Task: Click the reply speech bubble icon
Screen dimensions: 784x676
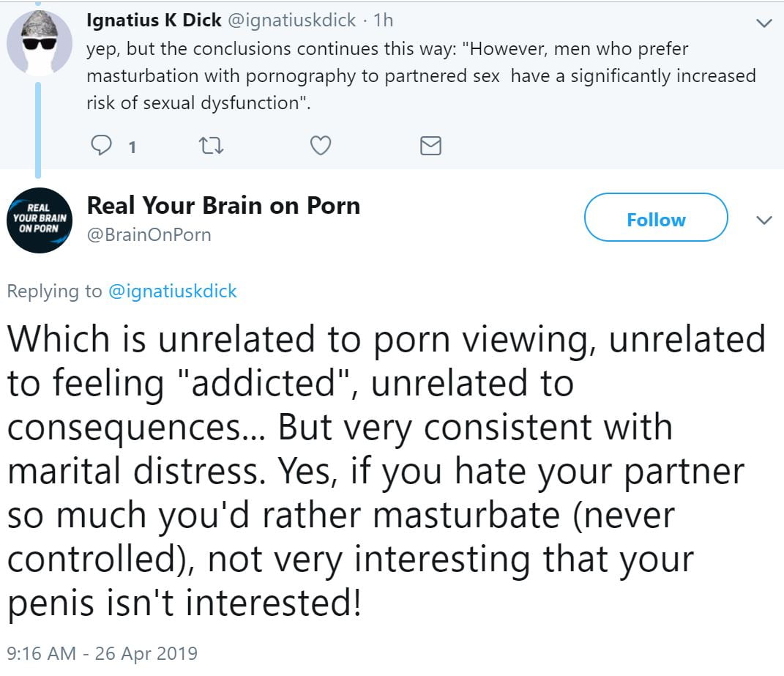Action: coord(100,146)
